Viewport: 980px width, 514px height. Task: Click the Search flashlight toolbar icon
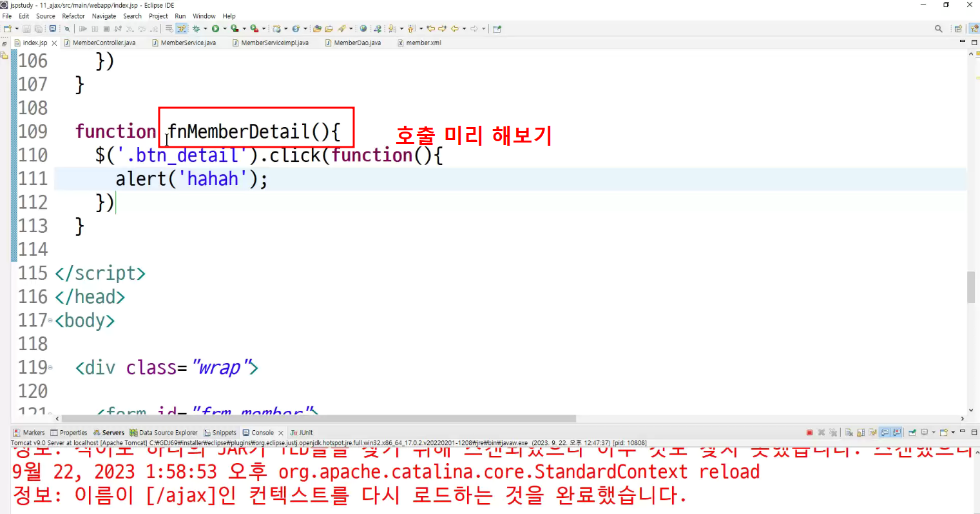click(341, 28)
